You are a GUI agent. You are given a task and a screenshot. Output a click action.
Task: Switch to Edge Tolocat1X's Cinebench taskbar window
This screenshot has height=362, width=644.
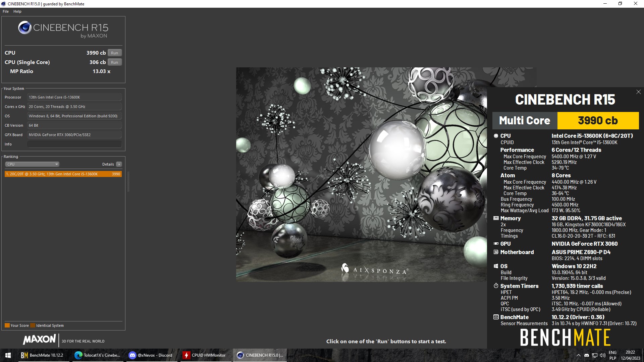click(97, 355)
